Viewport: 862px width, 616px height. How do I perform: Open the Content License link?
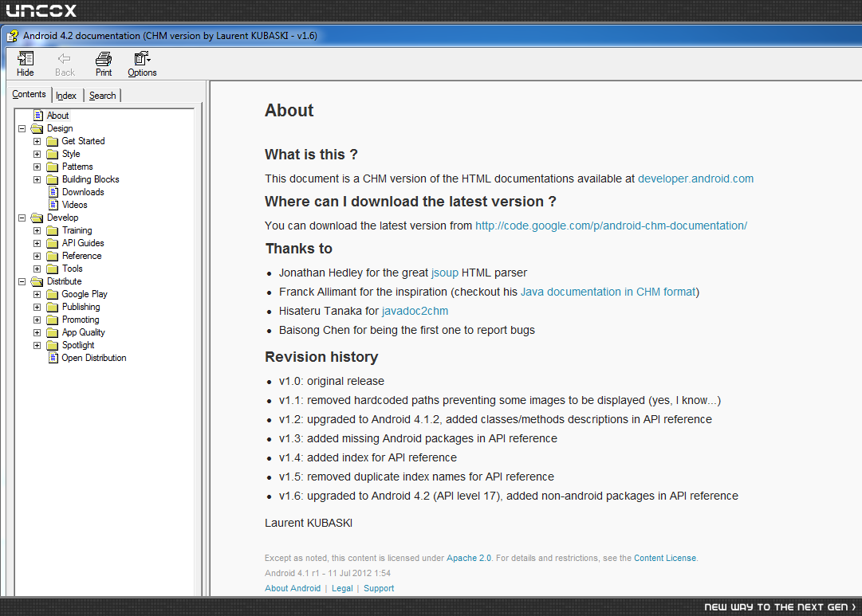[x=665, y=558]
